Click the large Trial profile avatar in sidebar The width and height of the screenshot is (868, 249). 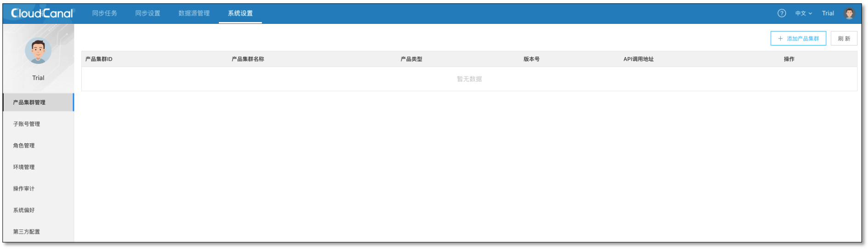pos(38,51)
